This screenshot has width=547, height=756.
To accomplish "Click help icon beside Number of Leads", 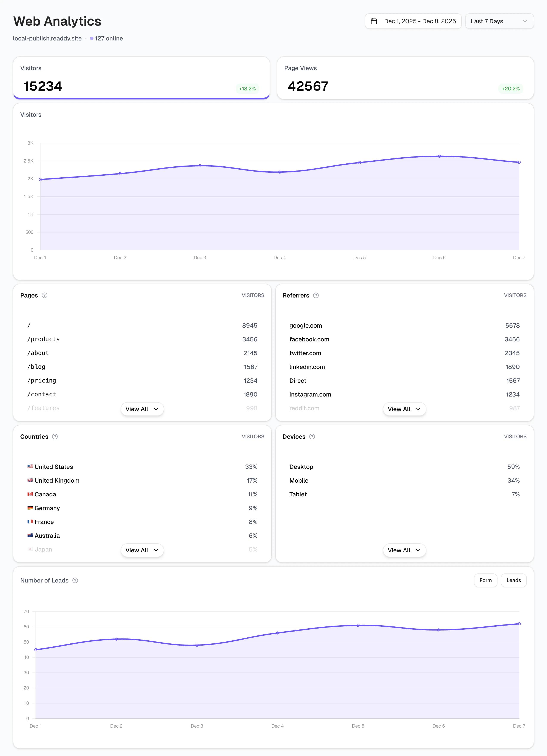I will point(75,580).
